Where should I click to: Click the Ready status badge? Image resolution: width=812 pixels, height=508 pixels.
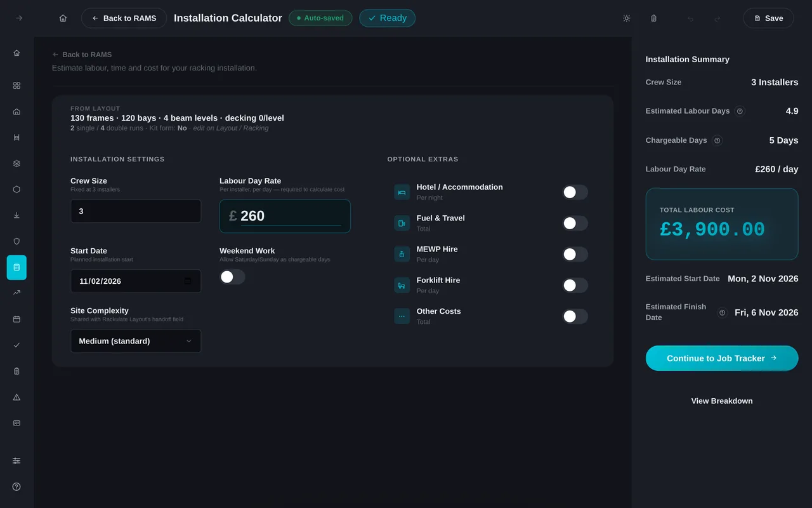[387, 18]
